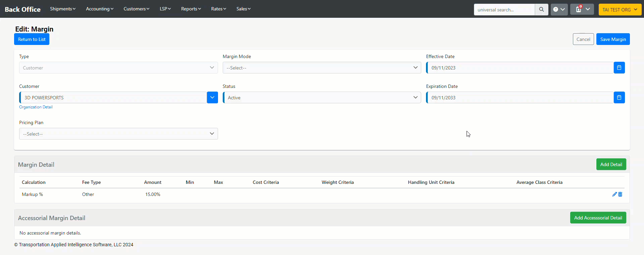Open the help question mark menu
The image size is (644, 255).
559,9
